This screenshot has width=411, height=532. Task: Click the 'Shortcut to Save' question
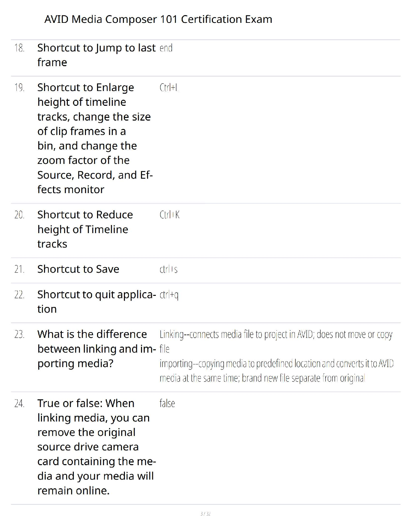78,269
